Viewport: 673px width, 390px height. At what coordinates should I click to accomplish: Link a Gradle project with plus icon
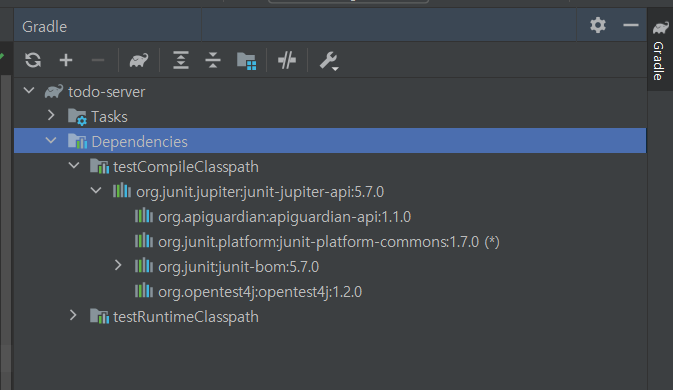click(66, 60)
